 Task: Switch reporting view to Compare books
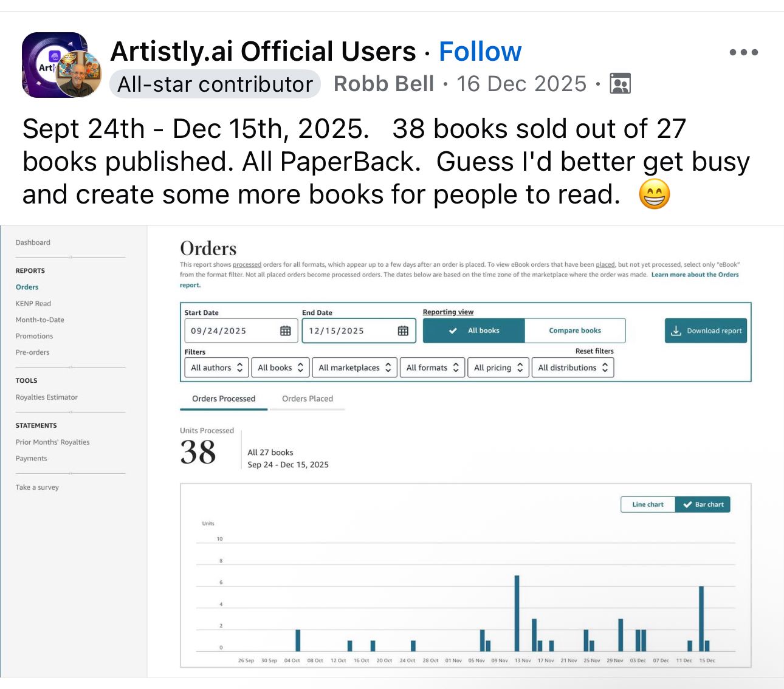point(575,331)
